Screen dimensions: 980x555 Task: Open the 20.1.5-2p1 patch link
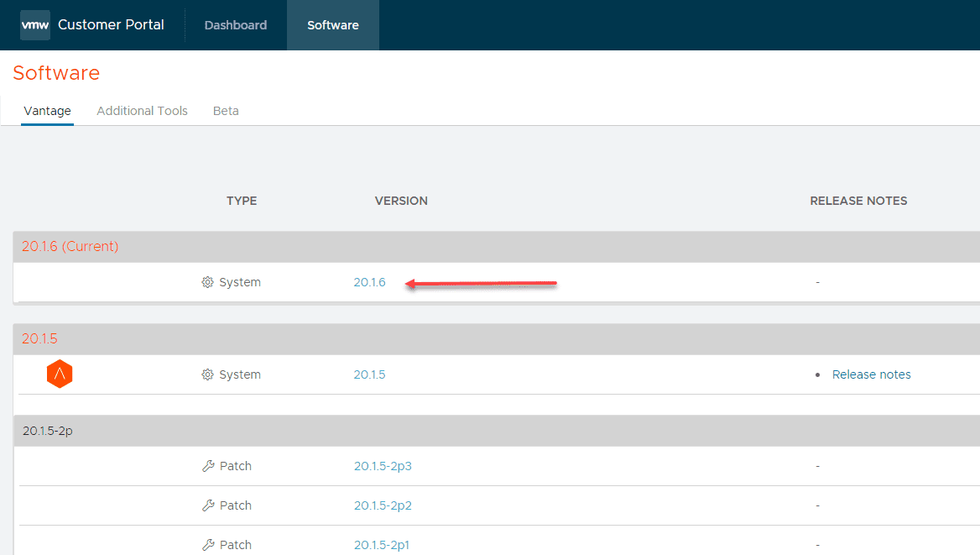(x=381, y=545)
